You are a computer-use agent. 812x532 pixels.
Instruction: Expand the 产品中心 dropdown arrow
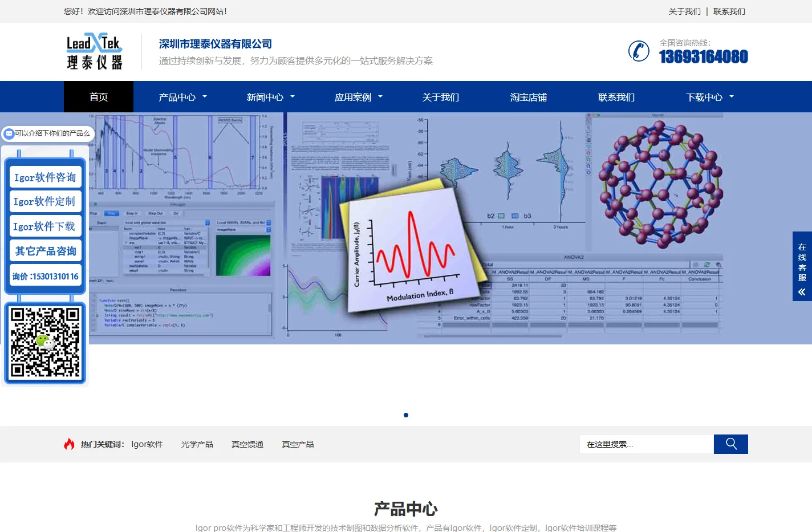pyautogui.click(x=205, y=97)
